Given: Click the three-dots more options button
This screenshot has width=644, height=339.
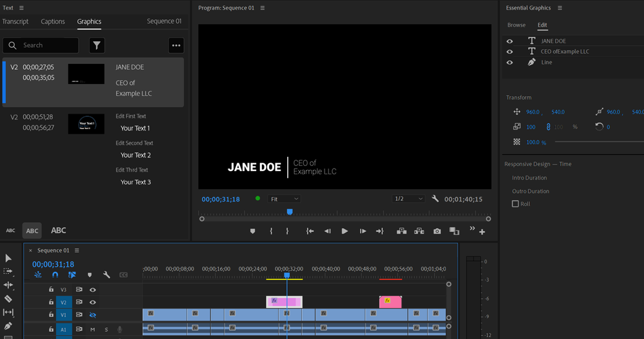Looking at the screenshot, I should [x=176, y=45].
